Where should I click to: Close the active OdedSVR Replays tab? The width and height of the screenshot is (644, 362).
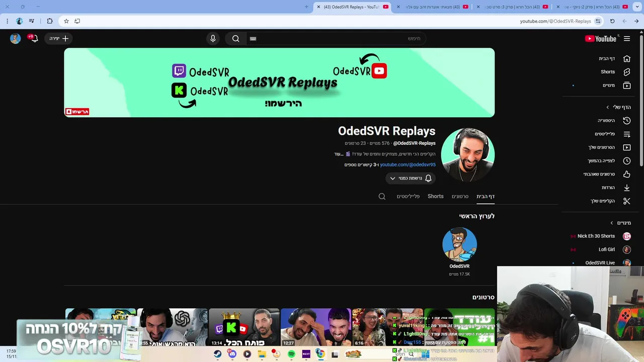coord(318,7)
